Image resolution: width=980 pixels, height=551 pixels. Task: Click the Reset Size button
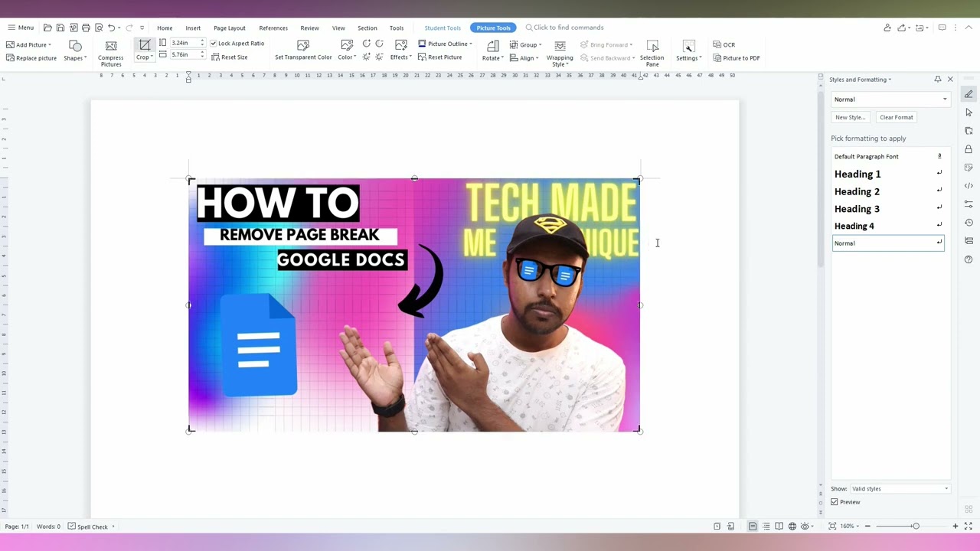coord(229,57)
